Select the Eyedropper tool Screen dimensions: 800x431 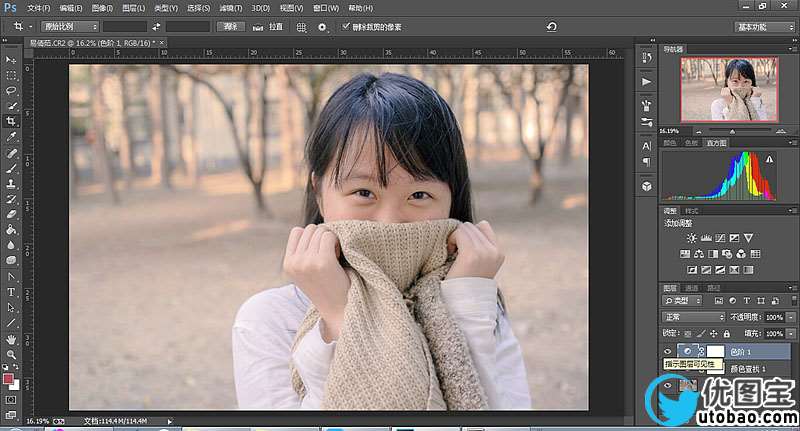[x=12, y=136]
